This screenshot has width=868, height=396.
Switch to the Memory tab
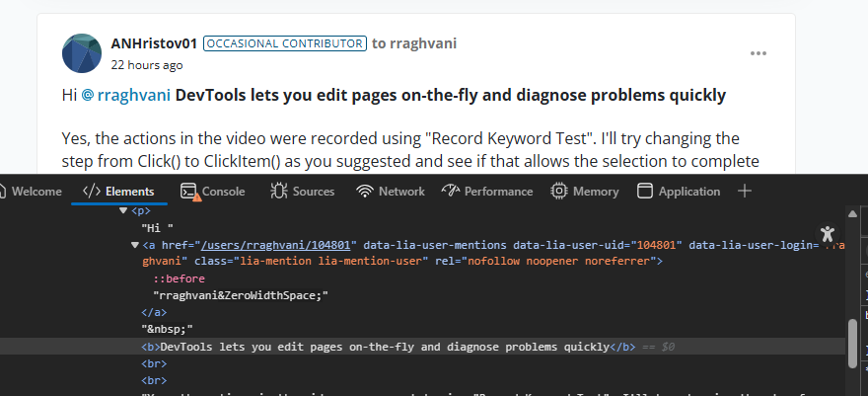point(585,192)
